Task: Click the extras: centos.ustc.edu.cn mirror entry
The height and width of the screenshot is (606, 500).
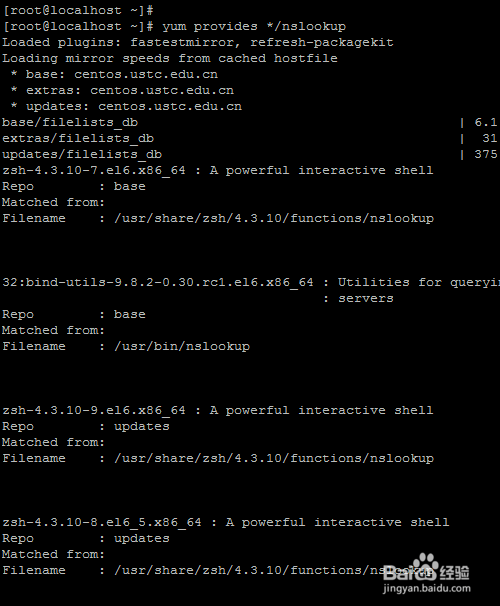Action: [122, 90]
